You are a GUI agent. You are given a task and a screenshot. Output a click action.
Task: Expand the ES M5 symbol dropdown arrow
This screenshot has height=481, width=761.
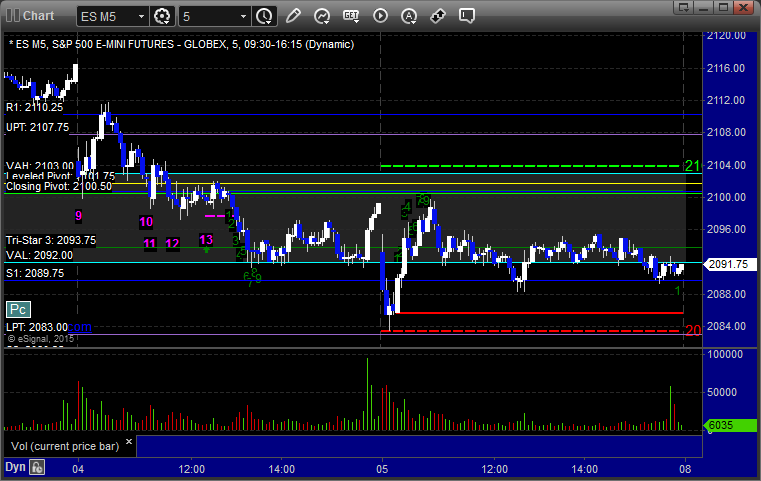point(141,17)
